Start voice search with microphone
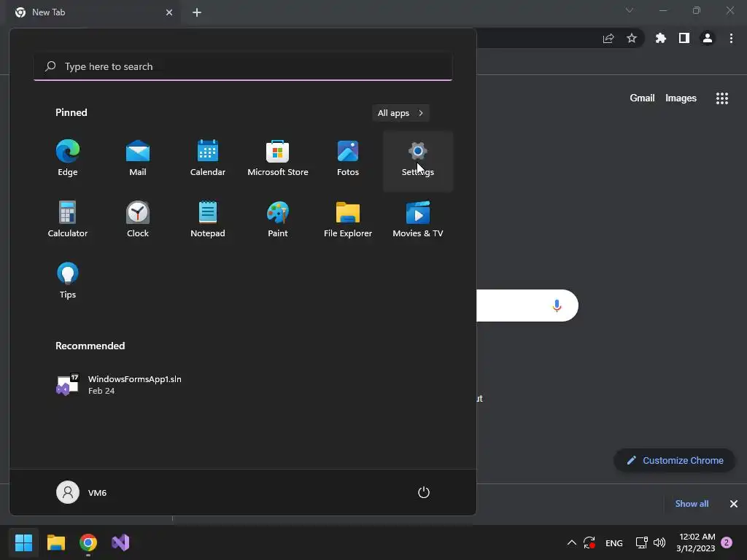 coord(557,306)
